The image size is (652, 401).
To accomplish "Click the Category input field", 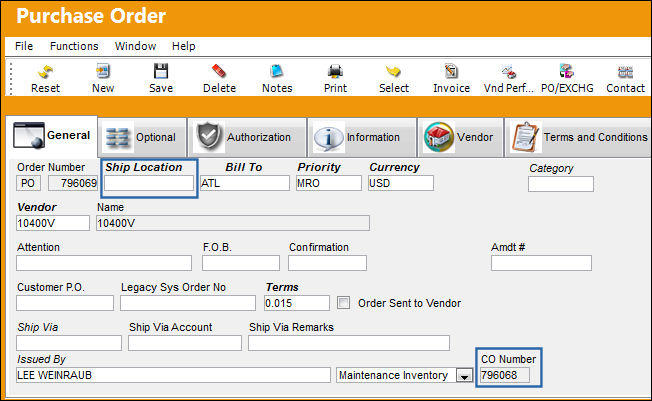I will [561, 184].
